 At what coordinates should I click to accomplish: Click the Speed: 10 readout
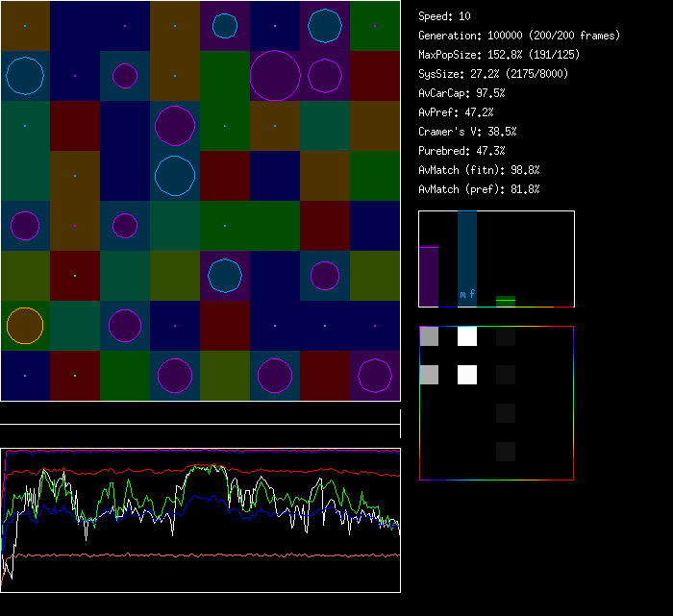pyautogui.click(x=444, y=16)
